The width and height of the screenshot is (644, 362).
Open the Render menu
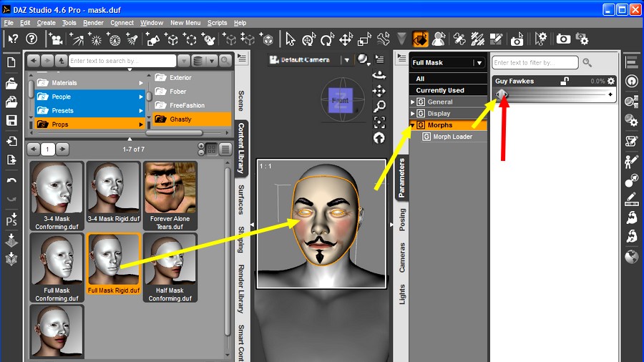click(93, 23)
